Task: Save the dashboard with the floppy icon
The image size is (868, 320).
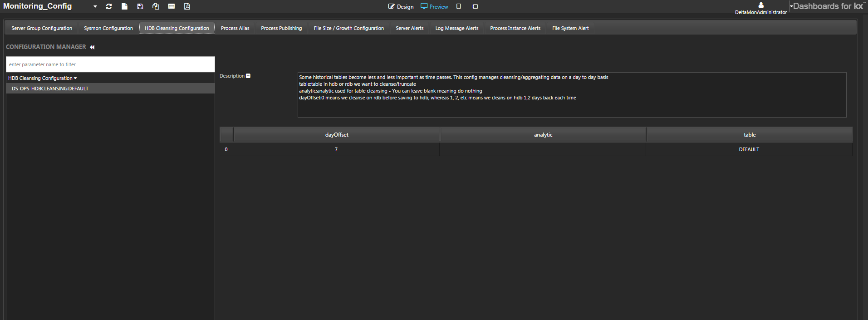Action: pyautogui.click(x=140, y=6)
